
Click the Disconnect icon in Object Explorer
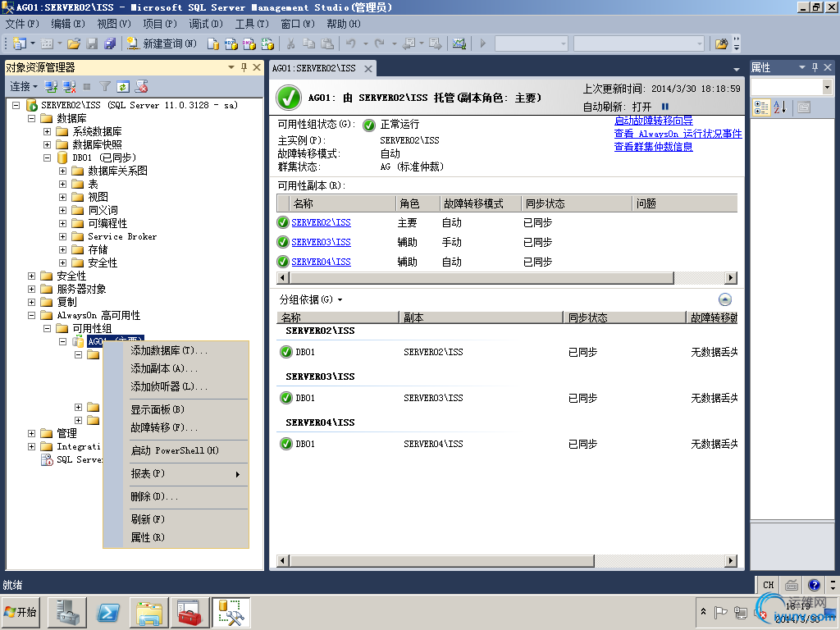click(69, 86)
